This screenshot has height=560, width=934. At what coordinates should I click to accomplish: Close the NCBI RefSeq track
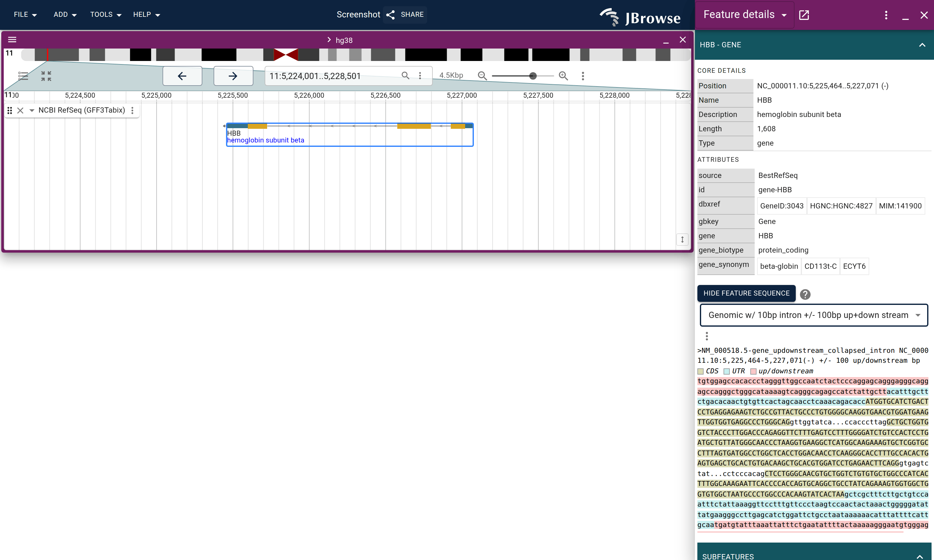point(20,110)
